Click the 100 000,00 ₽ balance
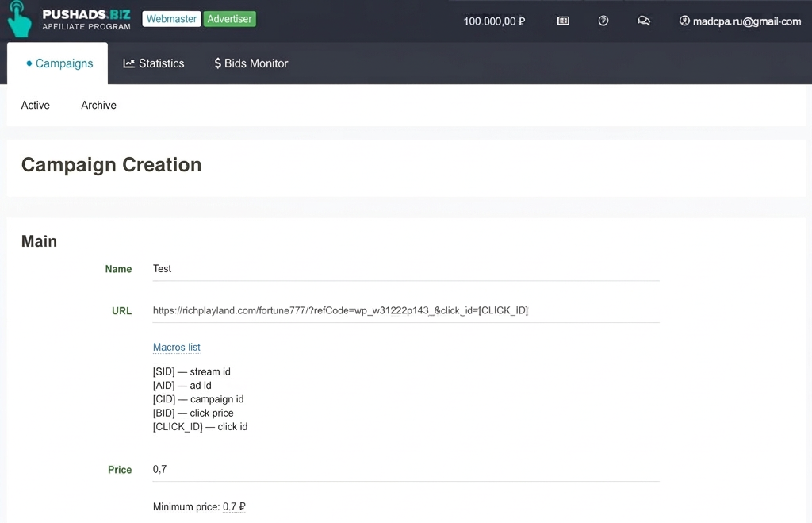 tap(494, 21)
